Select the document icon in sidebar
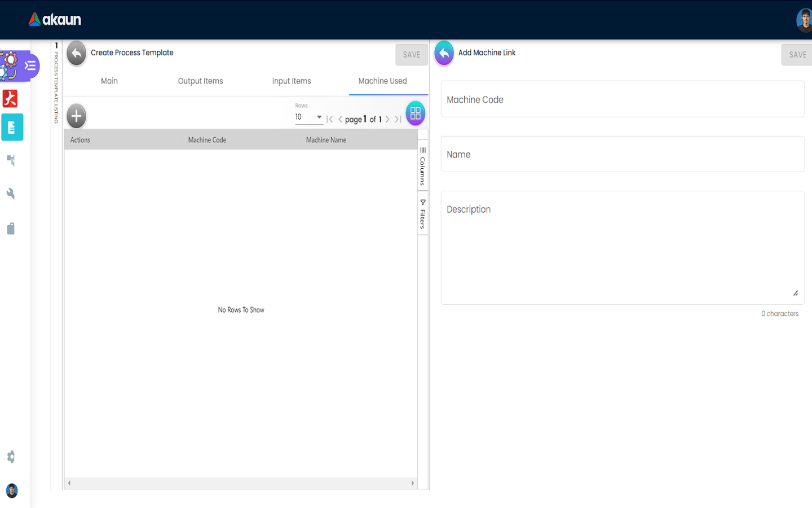 (12, 128)
